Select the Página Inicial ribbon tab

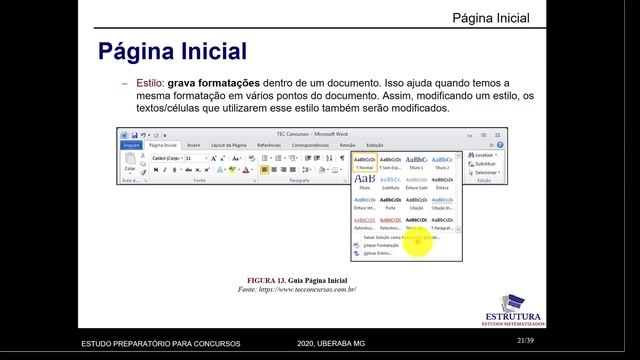click(162, 145)
